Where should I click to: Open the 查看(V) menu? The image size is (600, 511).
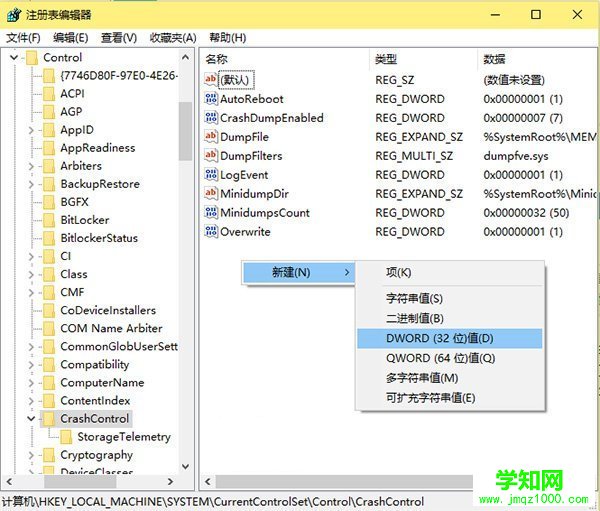[119, 38]
